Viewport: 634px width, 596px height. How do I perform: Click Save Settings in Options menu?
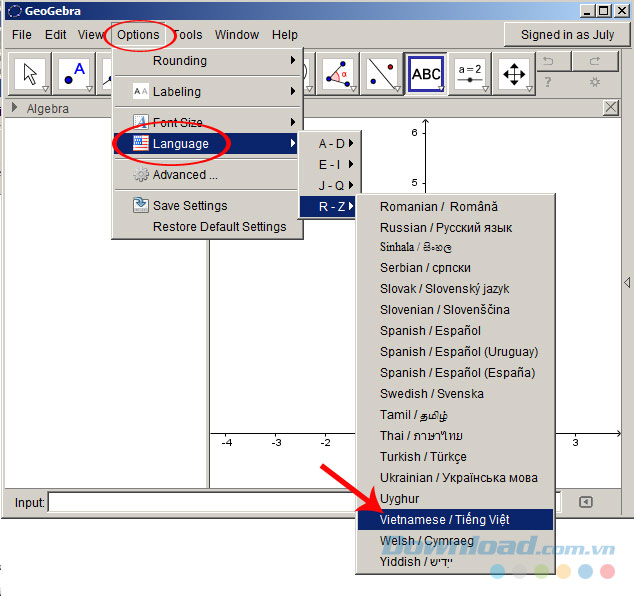pyautogui.click(x=190, y=206)
